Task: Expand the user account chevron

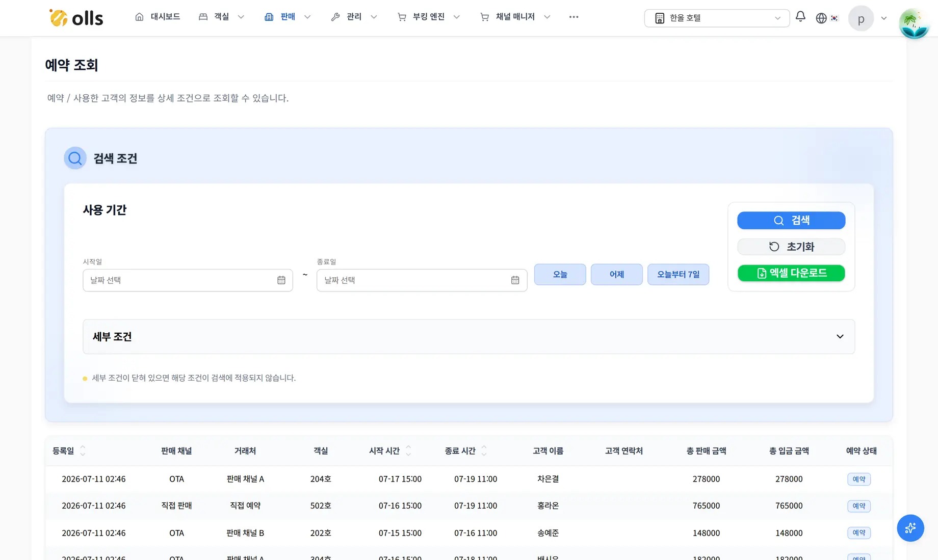Action: [884, 18]
